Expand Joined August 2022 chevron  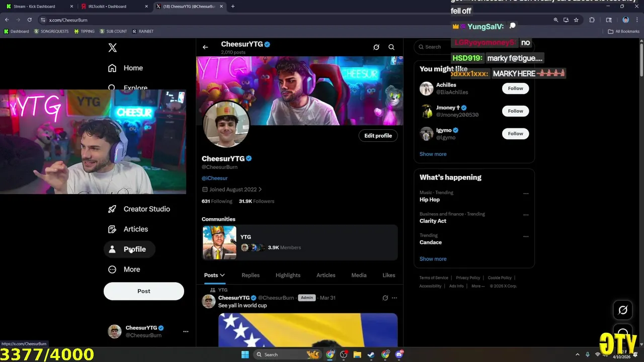[260, 190]
